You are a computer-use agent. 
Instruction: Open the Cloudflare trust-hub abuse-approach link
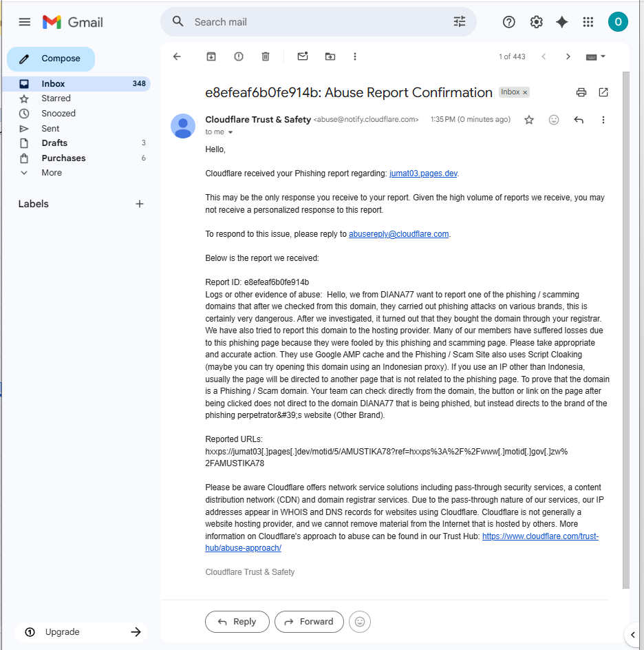pyautogui.click(x=540, y=536)
